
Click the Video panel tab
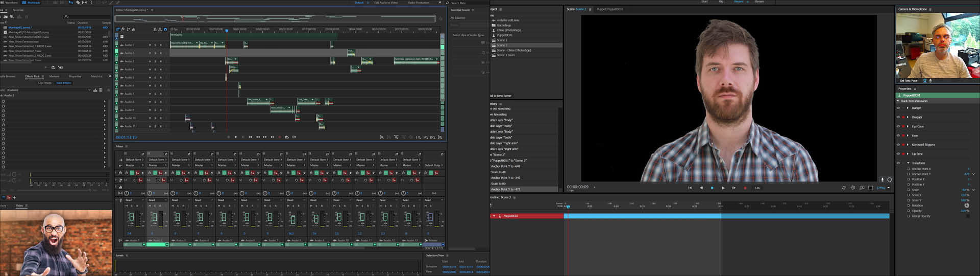tap(19, 205)
